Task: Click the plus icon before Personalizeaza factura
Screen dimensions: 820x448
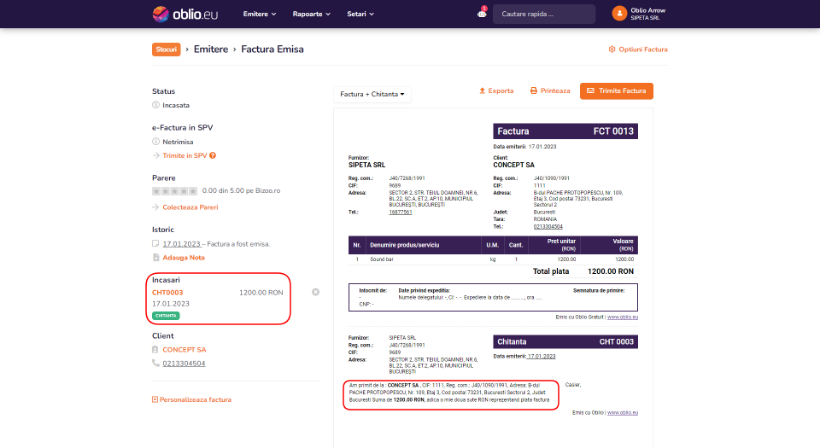Action: pos(155,399)
